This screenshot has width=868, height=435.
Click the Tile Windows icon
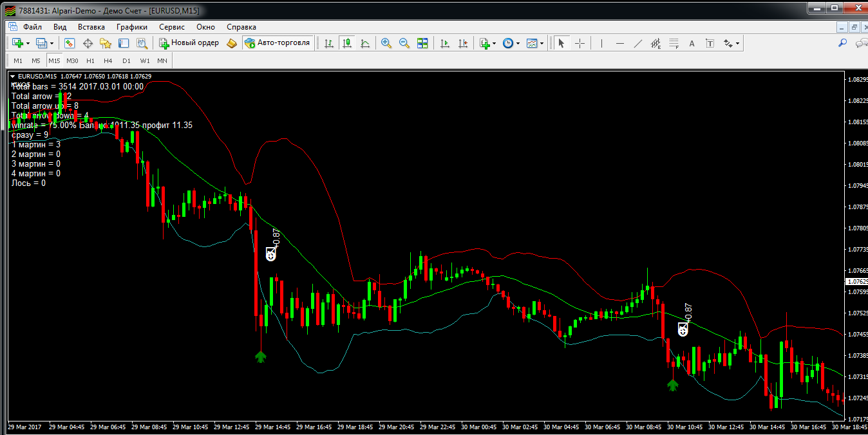coord(422,43)
